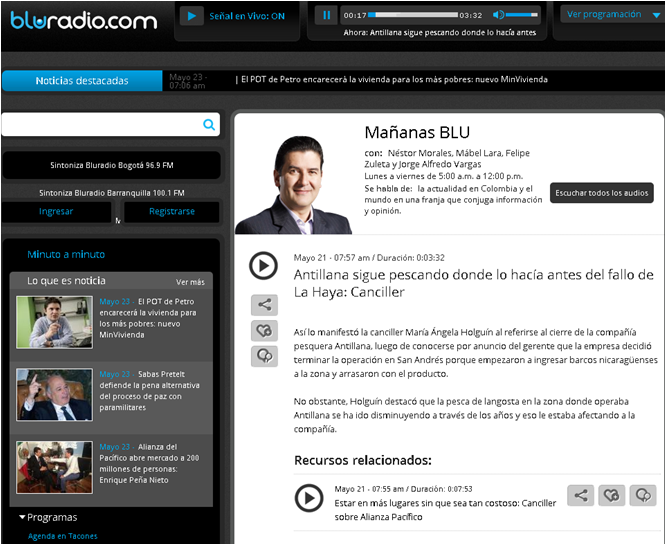Mute the player volume speaker icon
Viewport: 666px width, 545px height.
(498, 15)
